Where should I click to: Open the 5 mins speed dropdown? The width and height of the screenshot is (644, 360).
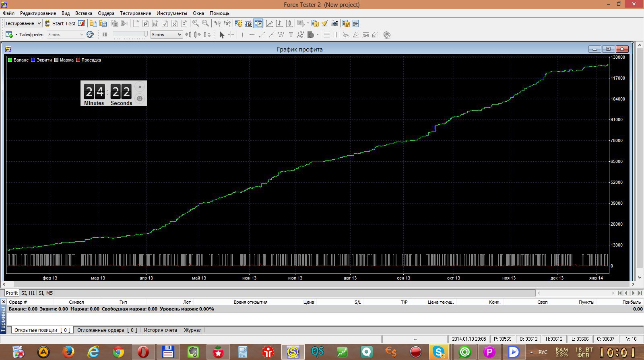click(167, 35)
